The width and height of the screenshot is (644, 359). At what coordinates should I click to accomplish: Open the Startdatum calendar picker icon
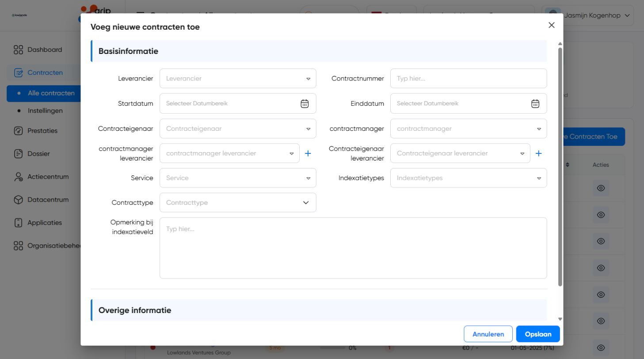click(x=305, y=103)
